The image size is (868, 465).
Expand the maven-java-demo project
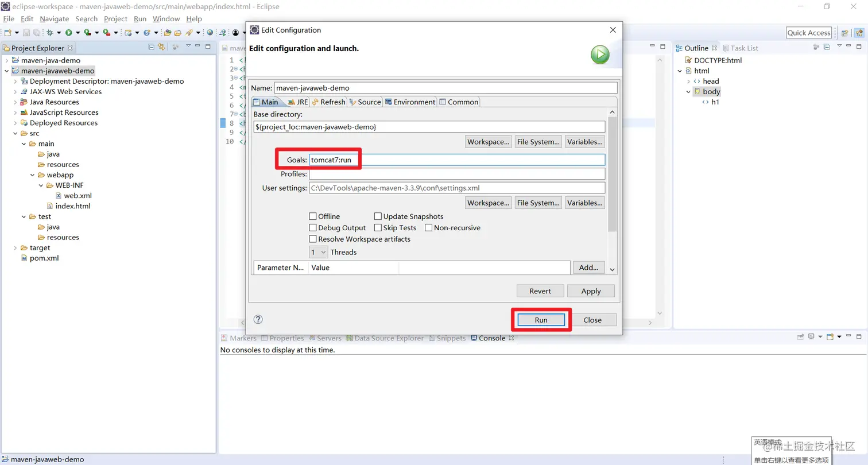7,60
